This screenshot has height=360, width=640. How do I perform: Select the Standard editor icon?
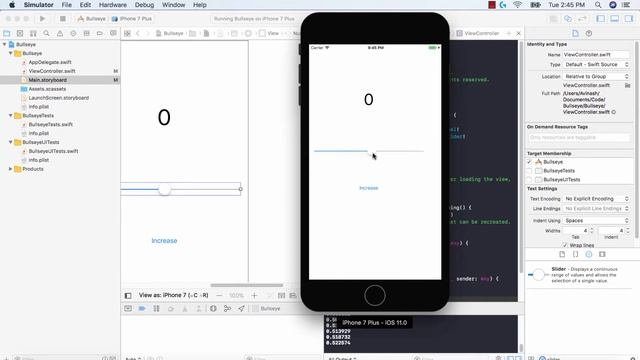pos(553,19)
